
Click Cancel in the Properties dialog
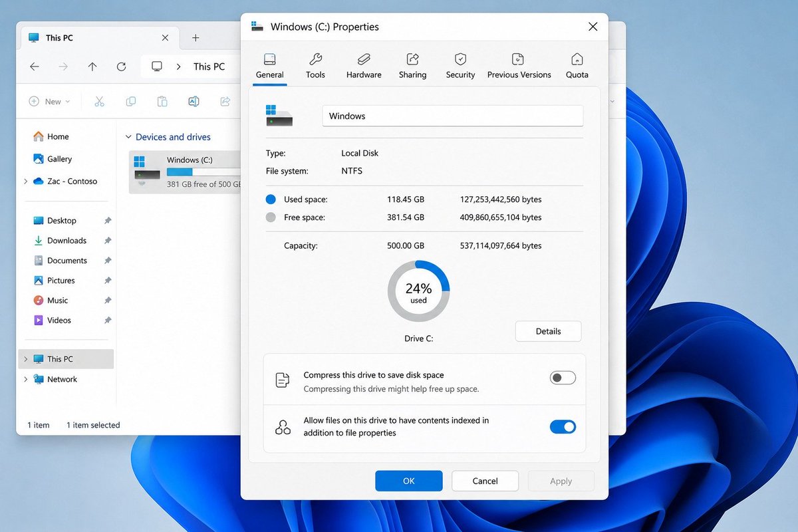[x=485, y=481]
